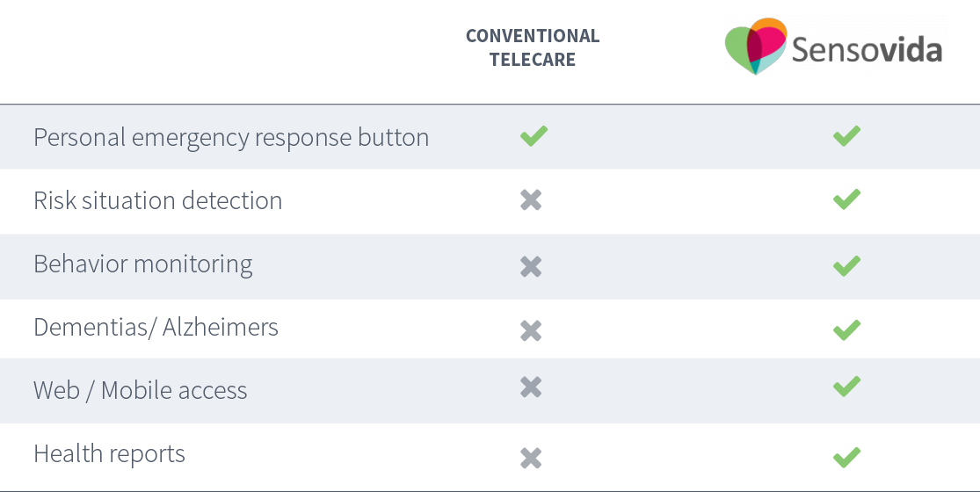Click Sensovida checkmark for Dementias/ Alzheimers
Screen dimensions: 980x492
pos(847,329)
